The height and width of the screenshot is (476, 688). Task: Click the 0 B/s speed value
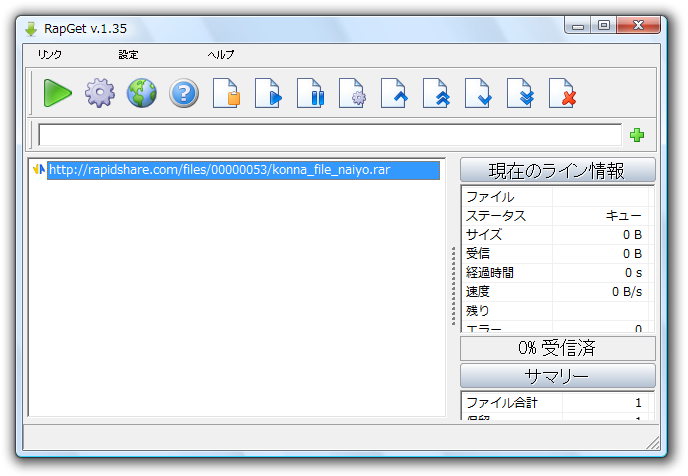[x=627, y=292]
